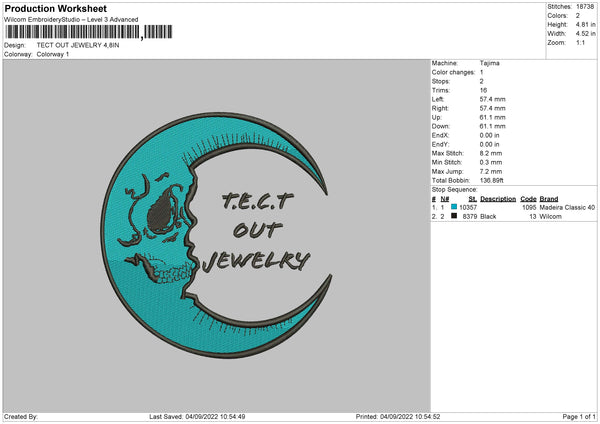Click stitch count 8379 in stop sequence
The image size is (600, 424).
click(x=470, y=217)
